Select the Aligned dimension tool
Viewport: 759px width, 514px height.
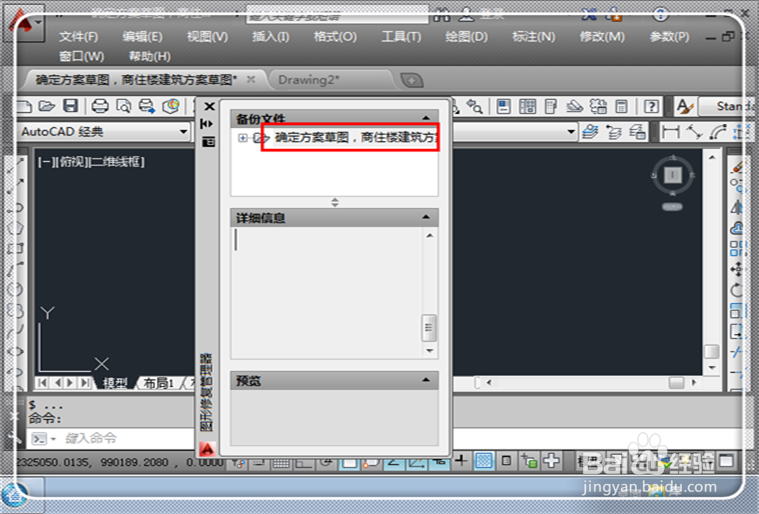click(x=694, y=132)
